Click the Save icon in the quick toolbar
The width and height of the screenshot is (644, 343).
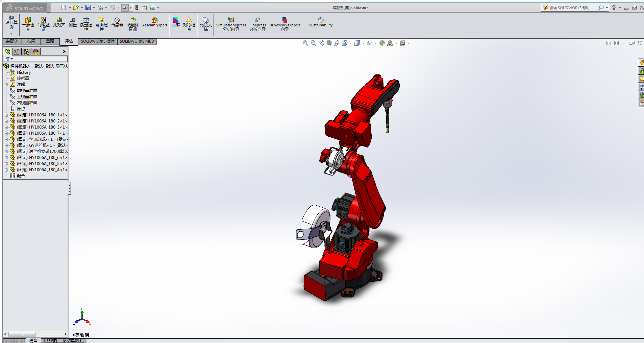[88, 7]
